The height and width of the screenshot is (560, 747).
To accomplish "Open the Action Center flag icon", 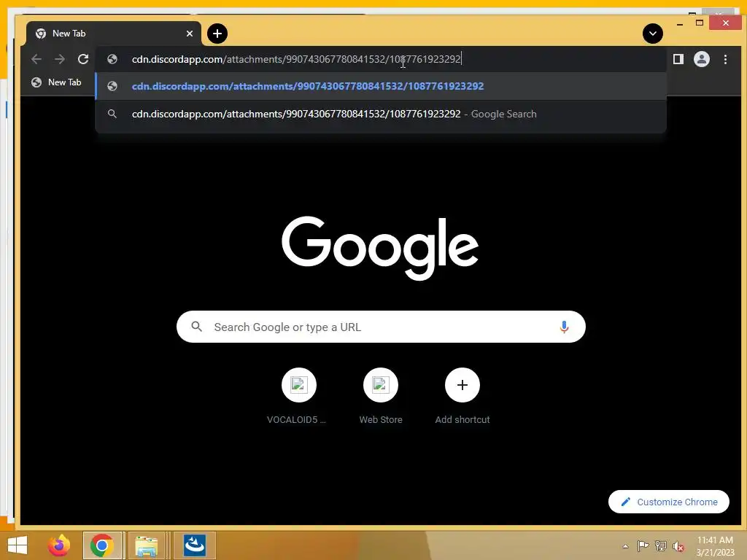I will [643, 546].
